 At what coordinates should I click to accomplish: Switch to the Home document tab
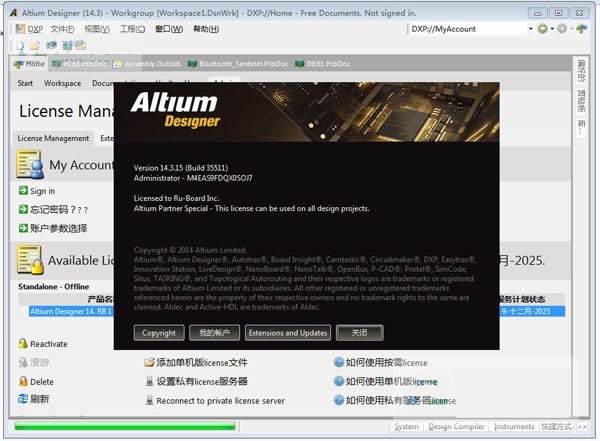29,64
